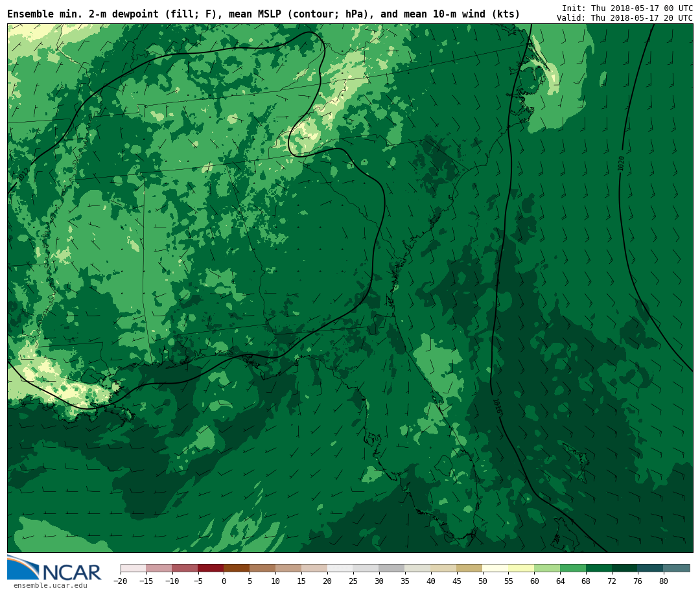Image resolution: width=700 pixels, height=593 pixels.
Task: Click the colorbar label 0
Action: tap(224, 581)
